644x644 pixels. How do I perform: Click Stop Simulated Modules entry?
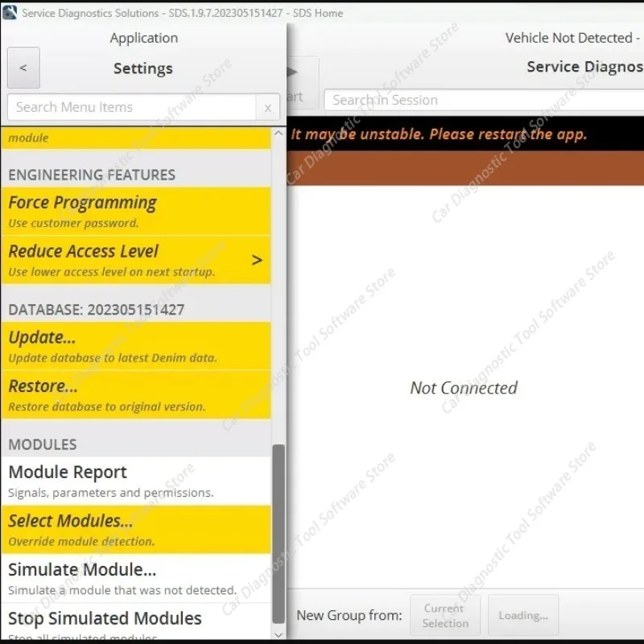[x=136, y=621]
